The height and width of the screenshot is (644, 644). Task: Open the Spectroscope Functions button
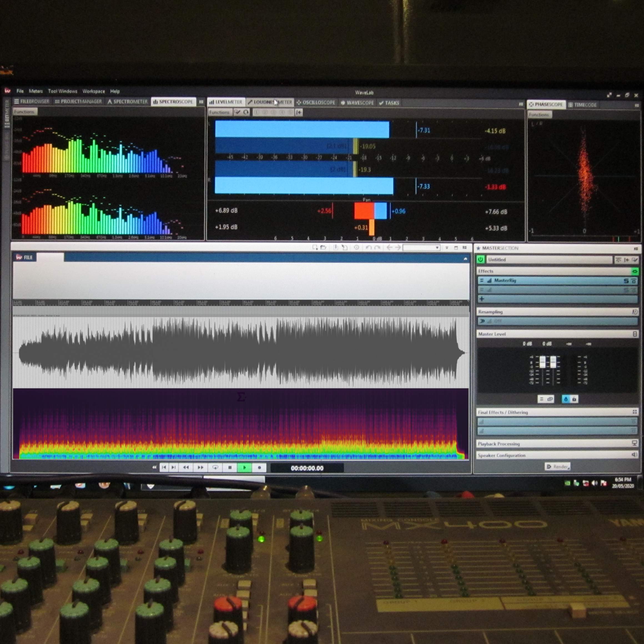(x=24, y=112)
